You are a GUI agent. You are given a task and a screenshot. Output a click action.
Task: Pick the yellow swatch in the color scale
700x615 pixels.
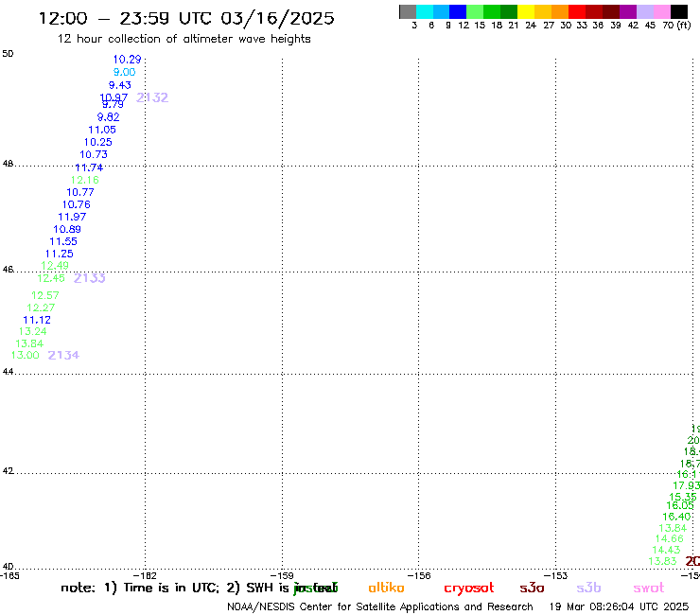tap(526, 11)
